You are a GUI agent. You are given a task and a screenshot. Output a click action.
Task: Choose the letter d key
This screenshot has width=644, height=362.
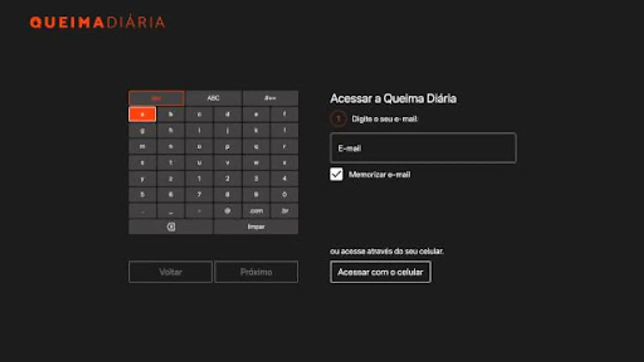[227, 114]
